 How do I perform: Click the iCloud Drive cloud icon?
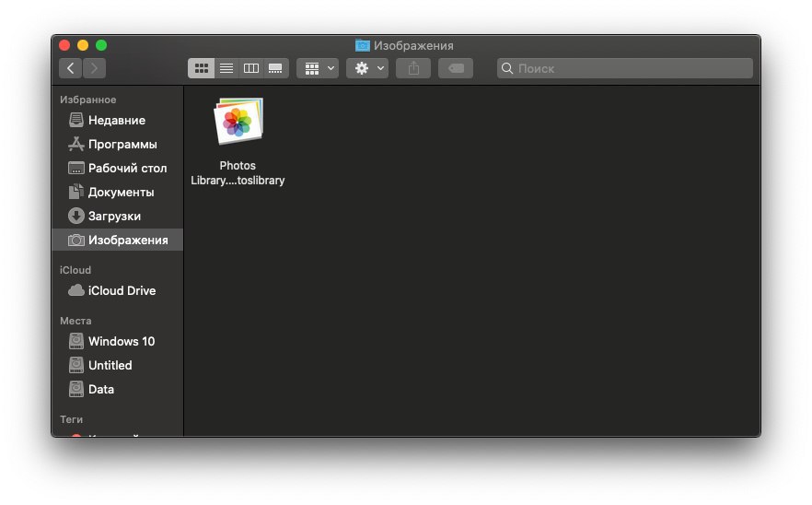[x=76, y=290]
